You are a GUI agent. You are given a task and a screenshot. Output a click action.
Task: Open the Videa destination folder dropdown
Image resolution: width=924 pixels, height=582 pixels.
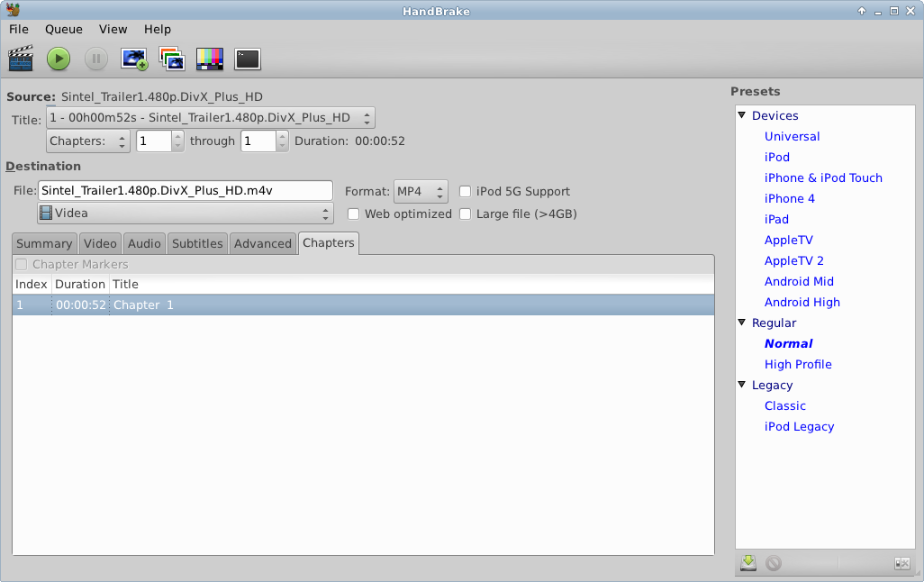tap(185, 213)
